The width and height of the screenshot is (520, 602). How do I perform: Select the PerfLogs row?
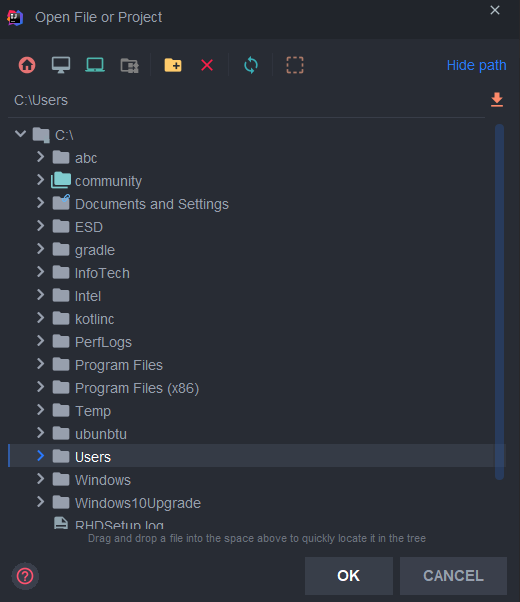(x=257, y=342)
